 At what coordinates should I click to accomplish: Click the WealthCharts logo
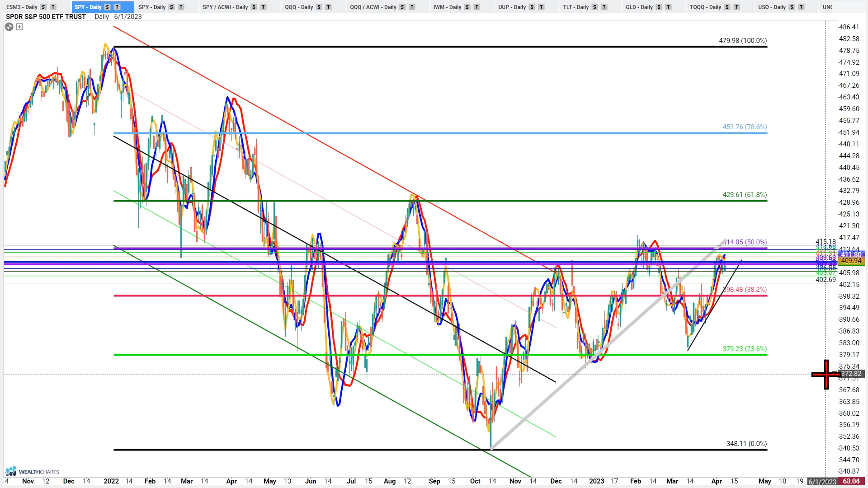pyautogui.click(x=32, y=471)
